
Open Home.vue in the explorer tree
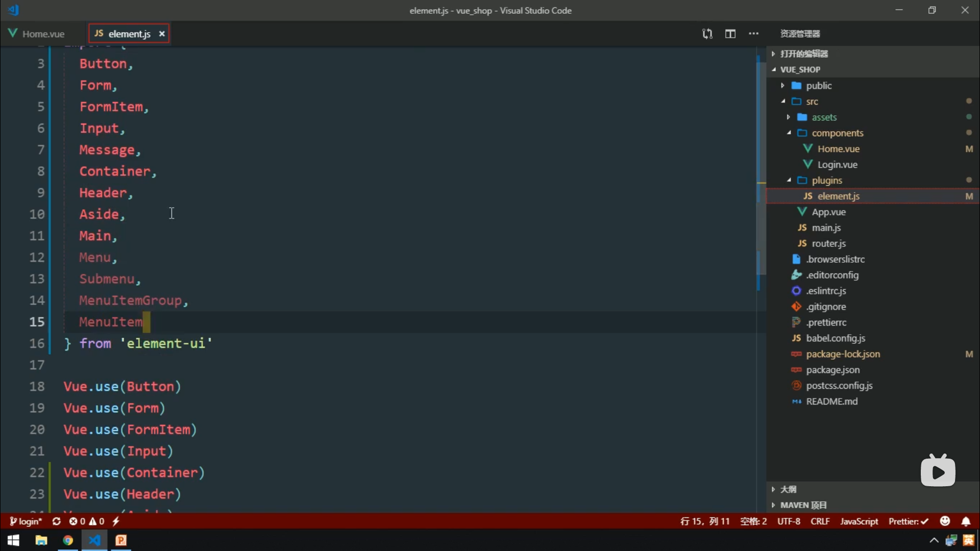[873, 149]
